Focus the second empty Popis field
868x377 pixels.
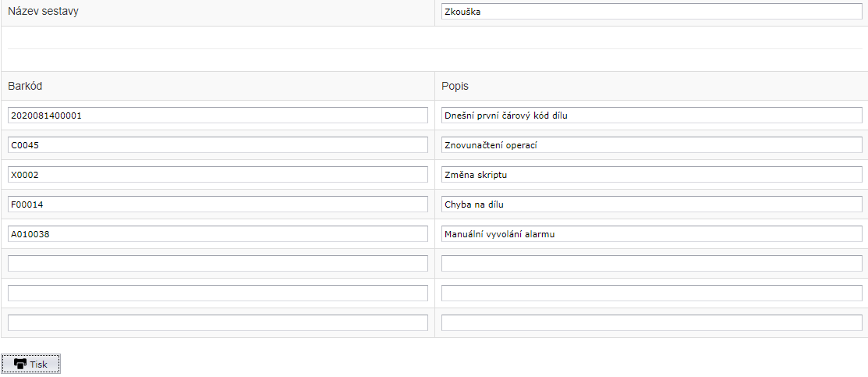[651, 293]
